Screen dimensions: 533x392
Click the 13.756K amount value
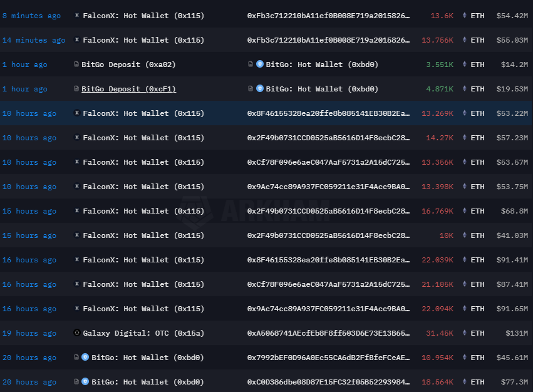click(x=437, y=40)
